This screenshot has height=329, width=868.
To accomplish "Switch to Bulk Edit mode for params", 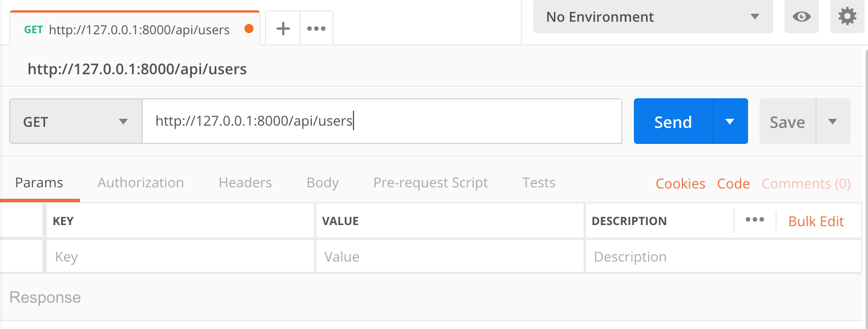I will click(x=816, y=221).
